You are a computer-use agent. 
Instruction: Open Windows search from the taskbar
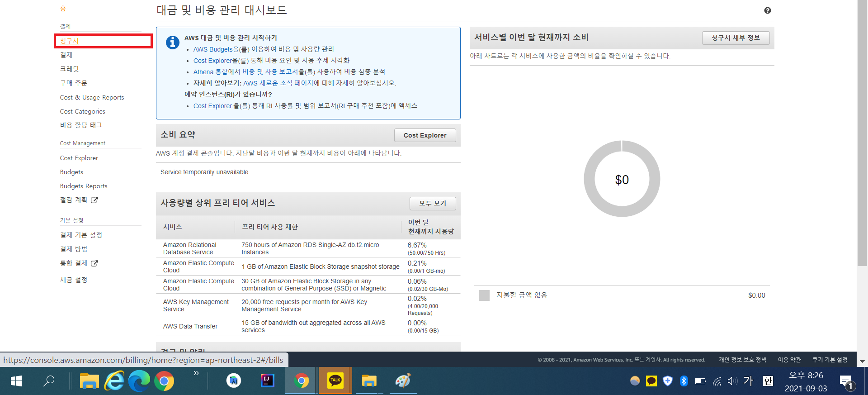coord(49,381)
